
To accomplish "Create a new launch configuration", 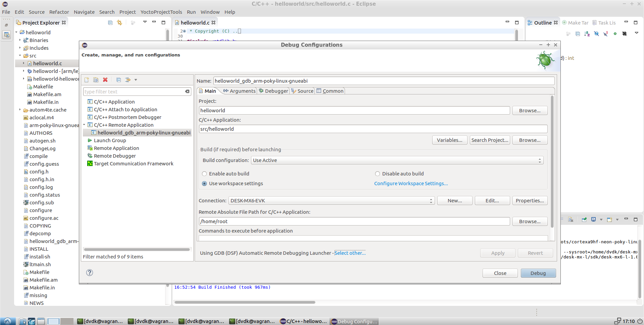I will (x=87, y=80).
